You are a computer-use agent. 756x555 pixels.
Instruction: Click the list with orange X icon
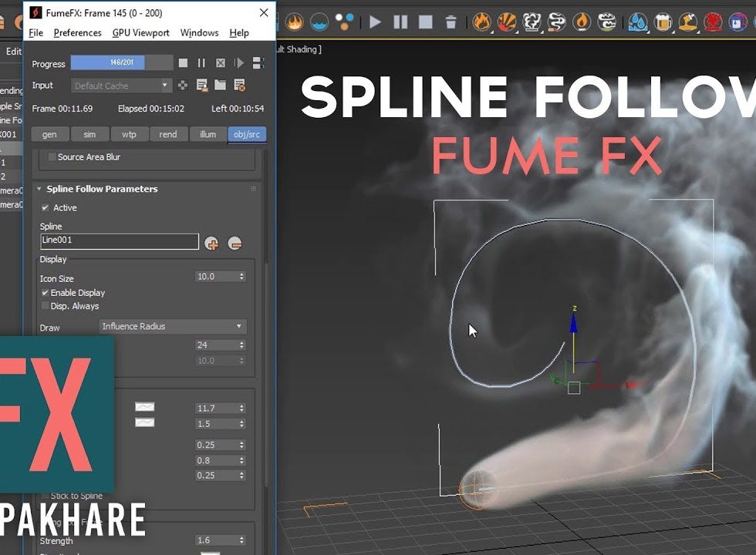(x=239, y=86)
